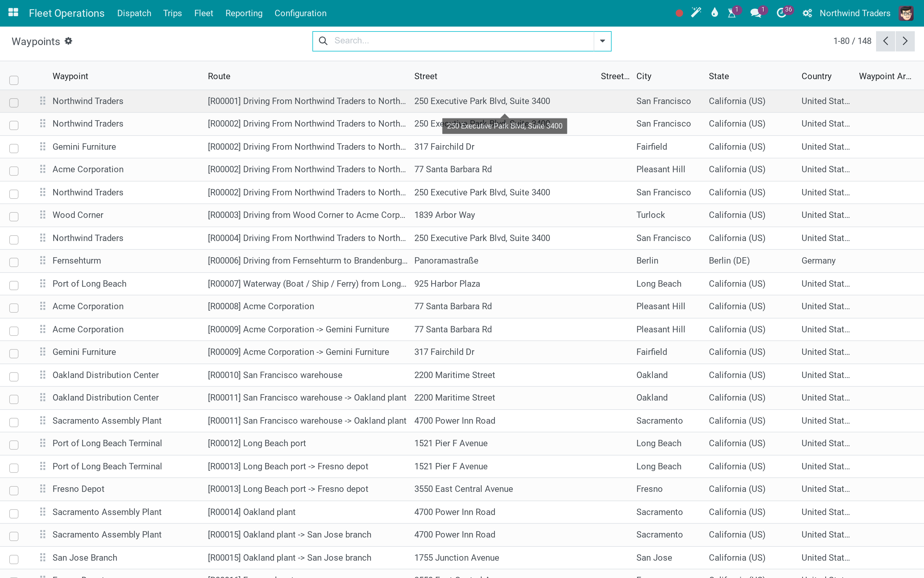Open the Northwind Traders company switcher
Viewport: 924px width, 578px height.
[855, 13]
